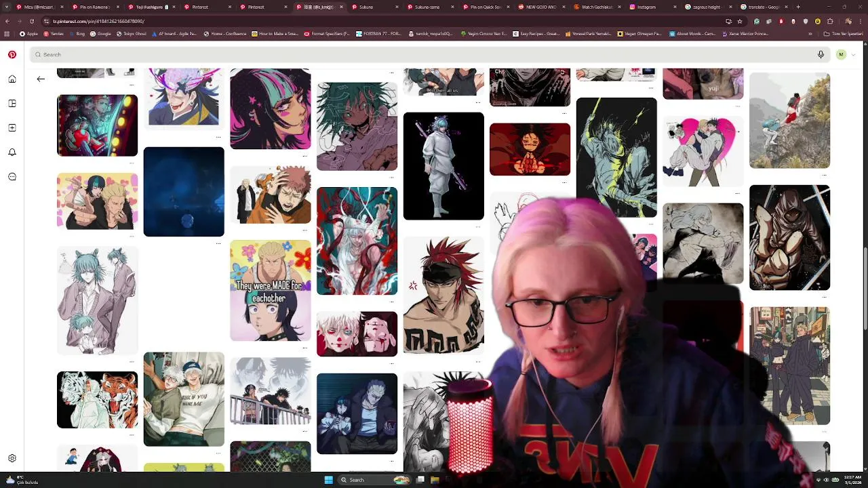The image size is (868, 488).
Task: Click the Pinterest logo in the sidebar
Action: (12, 54)
